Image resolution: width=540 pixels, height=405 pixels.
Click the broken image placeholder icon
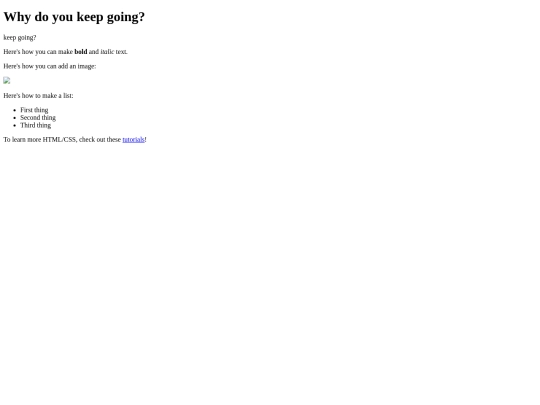(7, 81)
